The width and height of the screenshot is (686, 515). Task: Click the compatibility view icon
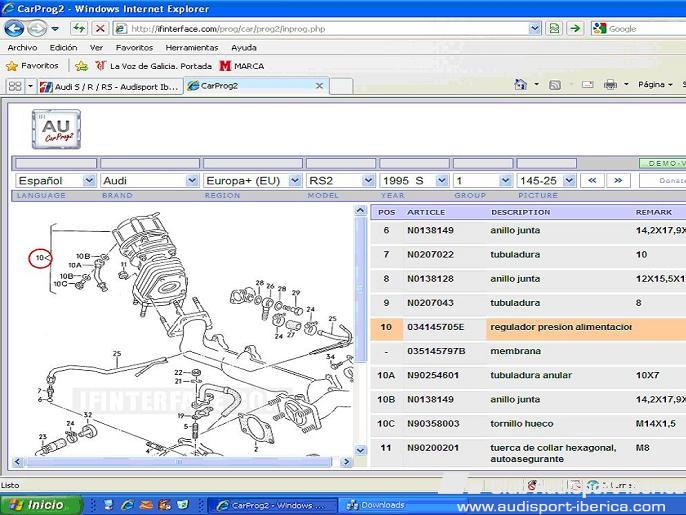coord(554,29)
